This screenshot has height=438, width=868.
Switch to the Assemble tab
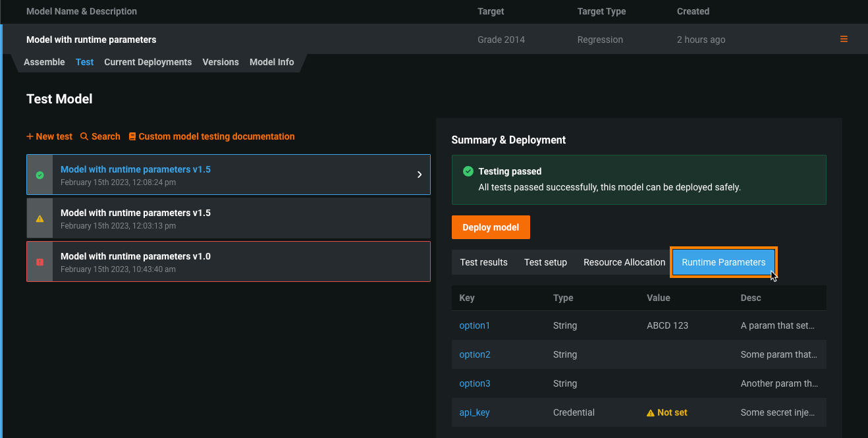pos(44,62)
